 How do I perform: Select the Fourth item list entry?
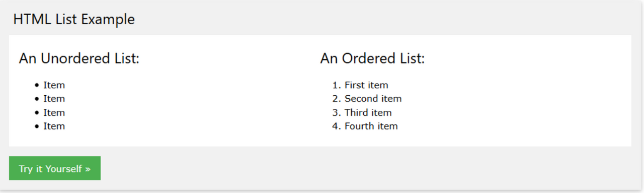371,126
